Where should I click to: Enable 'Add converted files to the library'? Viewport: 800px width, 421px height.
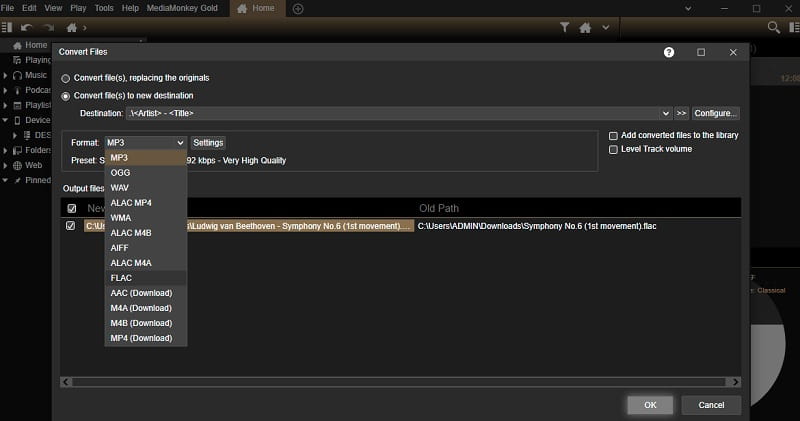coord(613,135)
